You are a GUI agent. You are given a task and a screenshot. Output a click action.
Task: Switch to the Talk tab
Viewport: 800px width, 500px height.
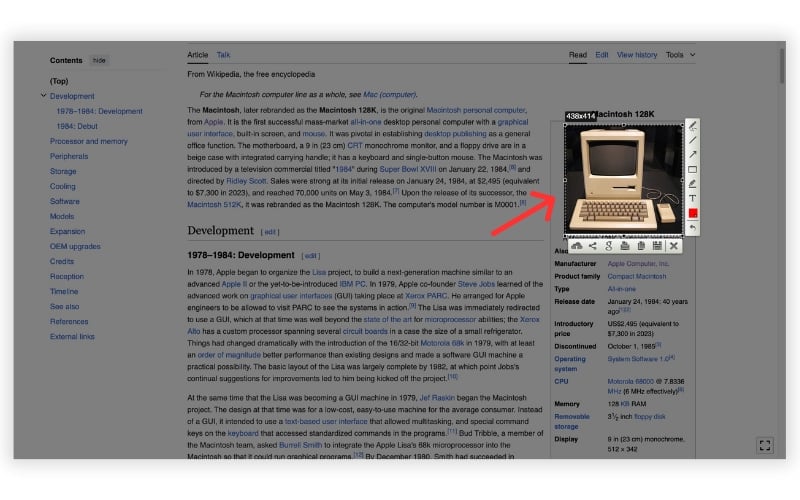[x=223, y=55]
